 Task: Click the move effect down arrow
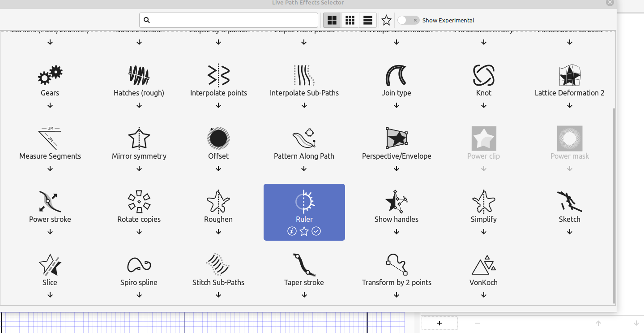click(x=636, y=323)
